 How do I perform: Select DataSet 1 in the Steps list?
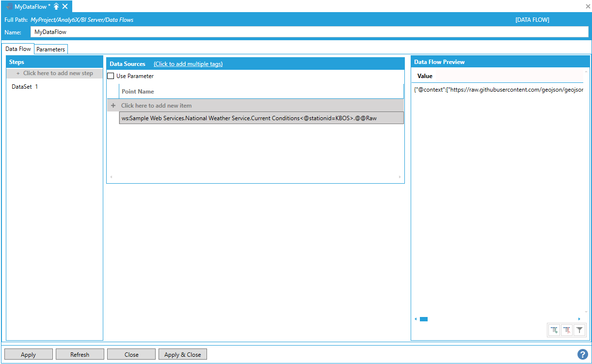(x=25, y=87)
